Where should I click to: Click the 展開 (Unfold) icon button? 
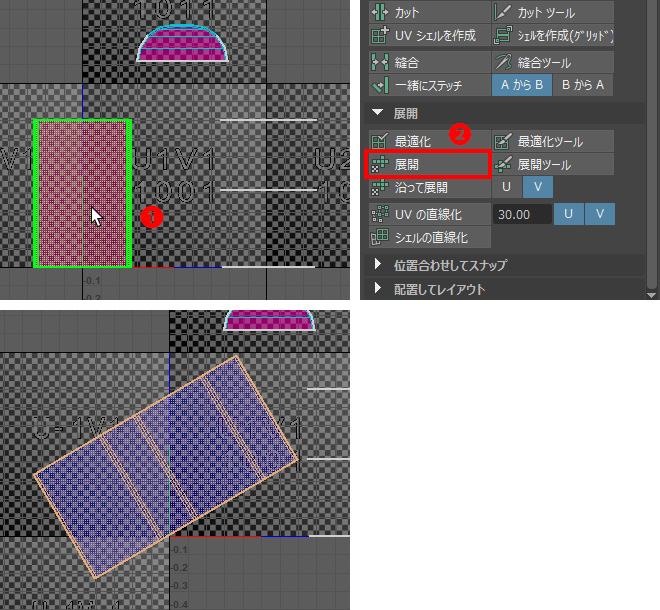[379, 164]
